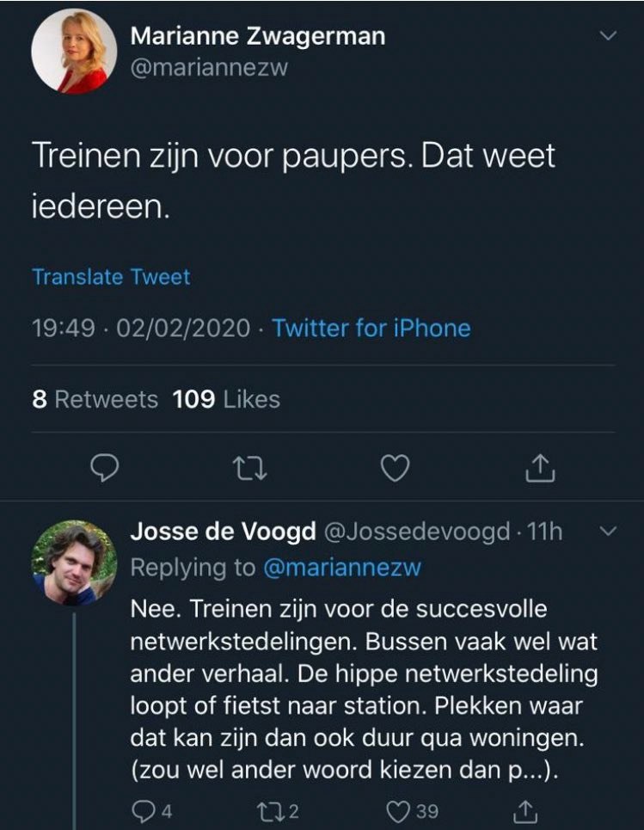Share Josse de Voogd's reply

tap(524, 810)
